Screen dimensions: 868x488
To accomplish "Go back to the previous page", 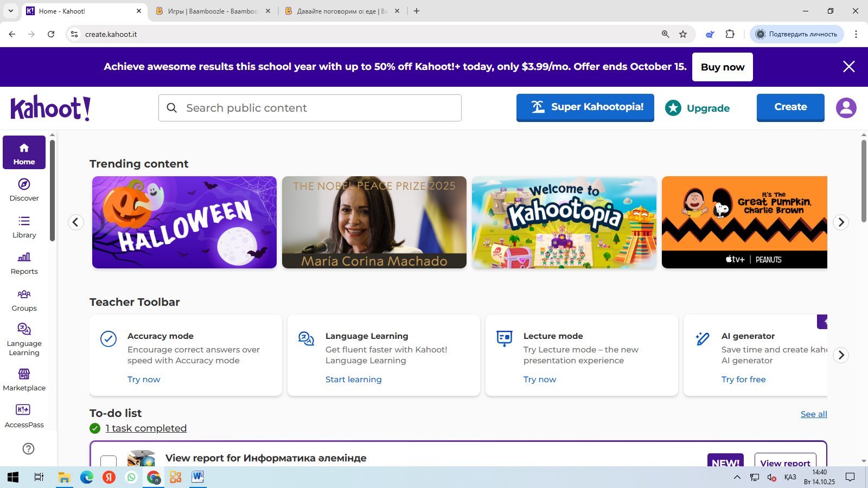I will (x=12, y=34).
